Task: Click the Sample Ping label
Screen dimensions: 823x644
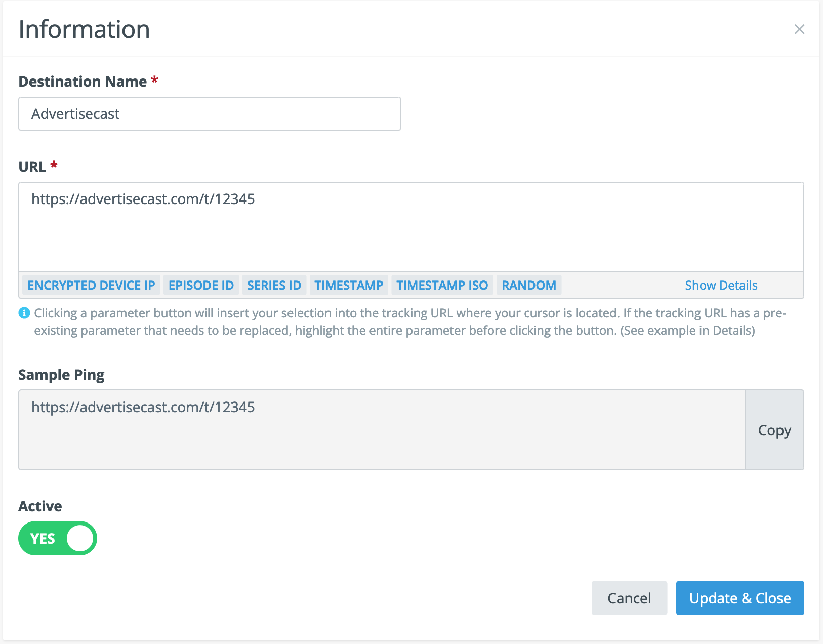Action: pos(61,375)
